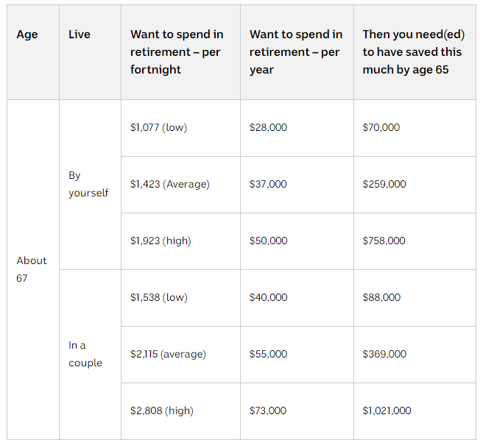480x448 pixels.
Task: Select the "By yourself" cell
Action: tap(88, 184)
